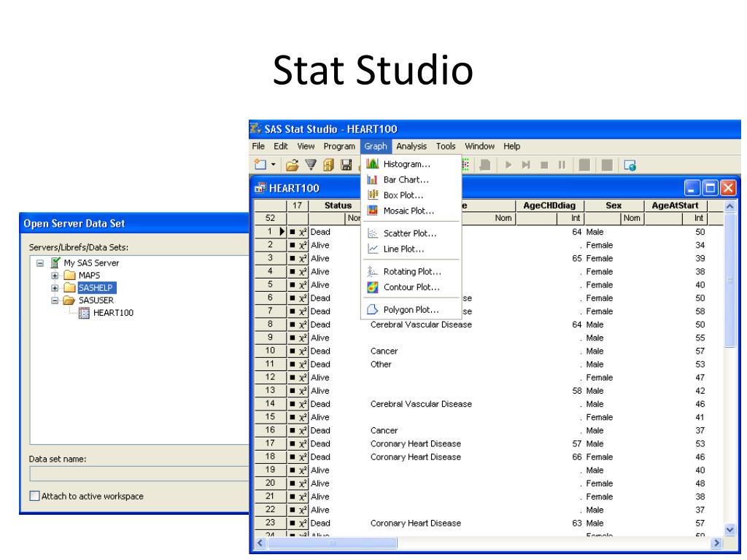This screenshot has width=747, height=560.
Task: Click the filter funnel toolbar icon
Action: [311, 165]
